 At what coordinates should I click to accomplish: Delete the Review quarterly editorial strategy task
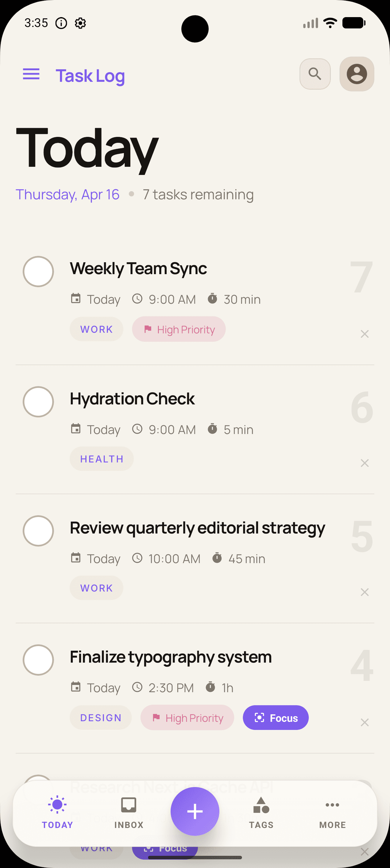pos(364,592)
